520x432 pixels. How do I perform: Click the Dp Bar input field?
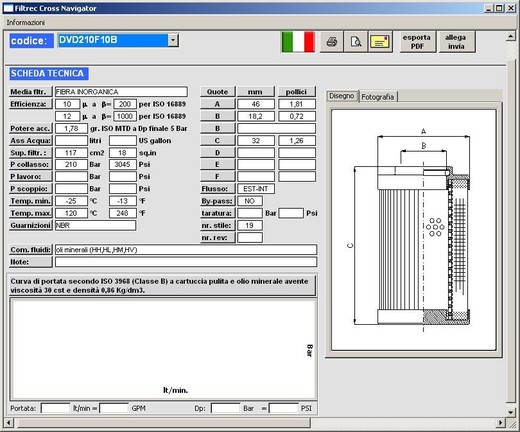point(226,408)
